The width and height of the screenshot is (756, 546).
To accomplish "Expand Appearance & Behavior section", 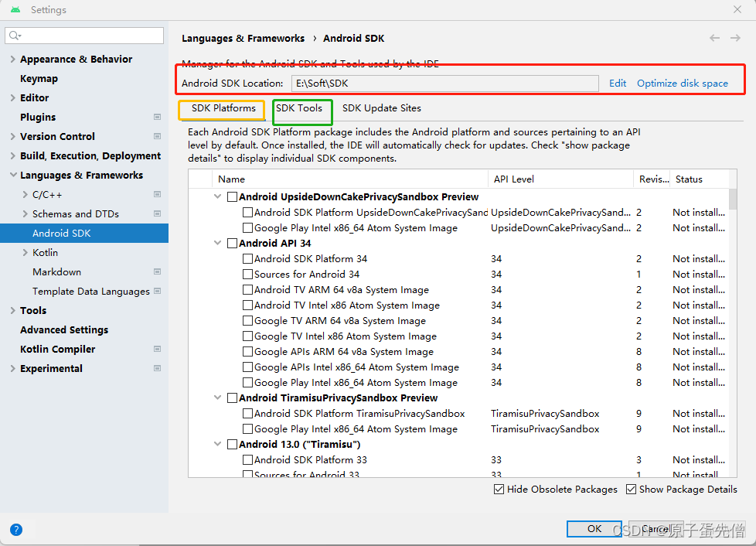I will click(x=12, y=59).
